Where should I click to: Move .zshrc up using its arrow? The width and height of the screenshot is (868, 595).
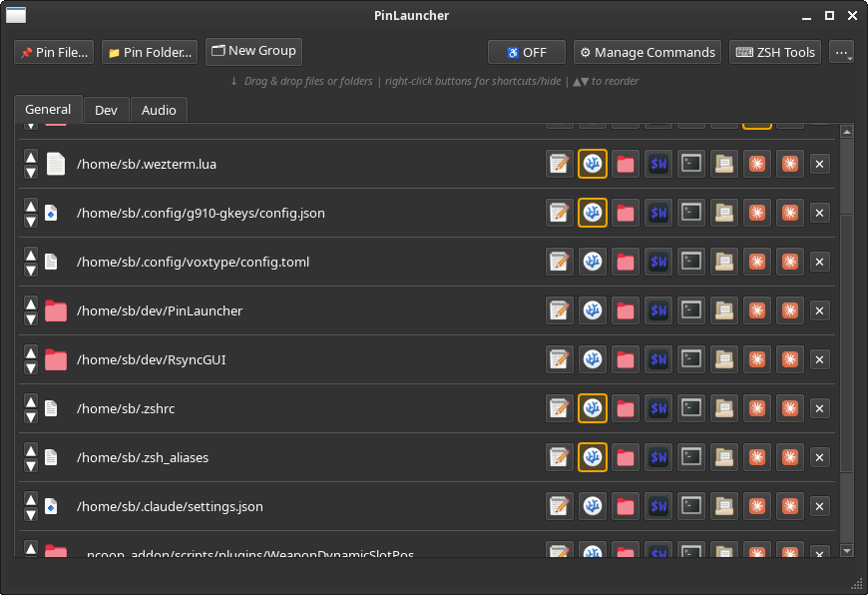pos(31,401)
